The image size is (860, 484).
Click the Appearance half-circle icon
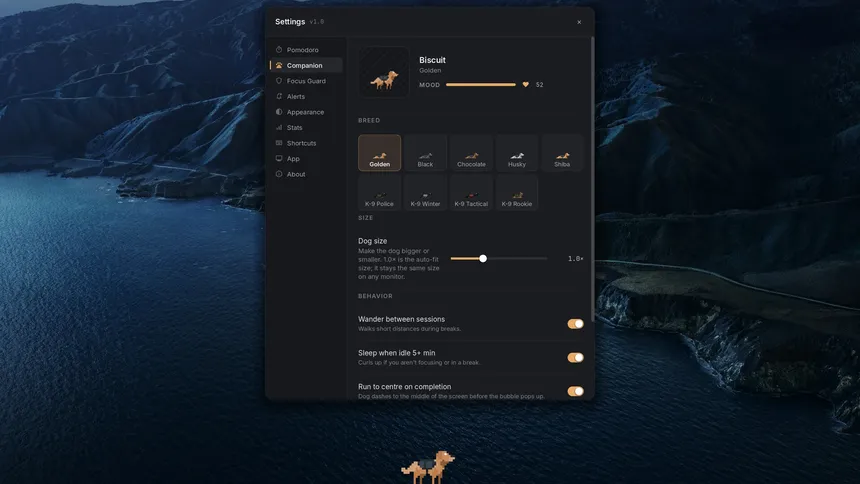pyautogui.click(x=279, y=112)
